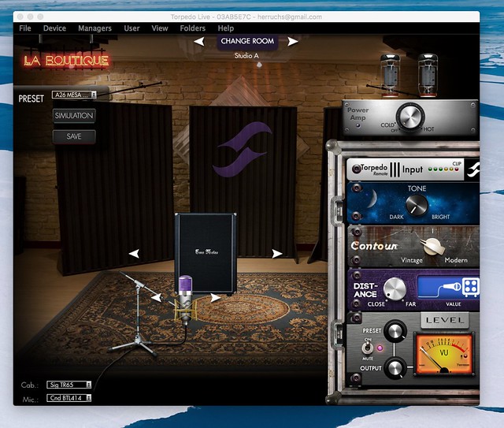Click the 'FAR' label in Distance panel

tap(411, 304)
